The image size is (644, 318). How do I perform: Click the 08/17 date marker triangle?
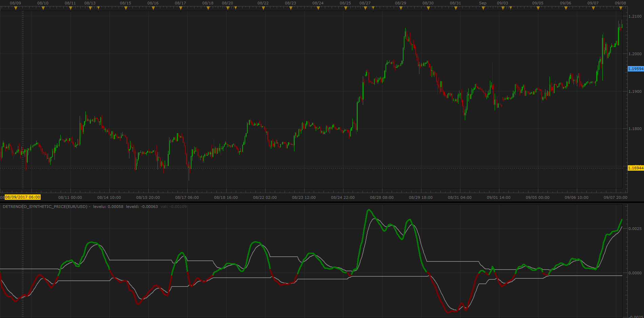click(x=181, y=8)
